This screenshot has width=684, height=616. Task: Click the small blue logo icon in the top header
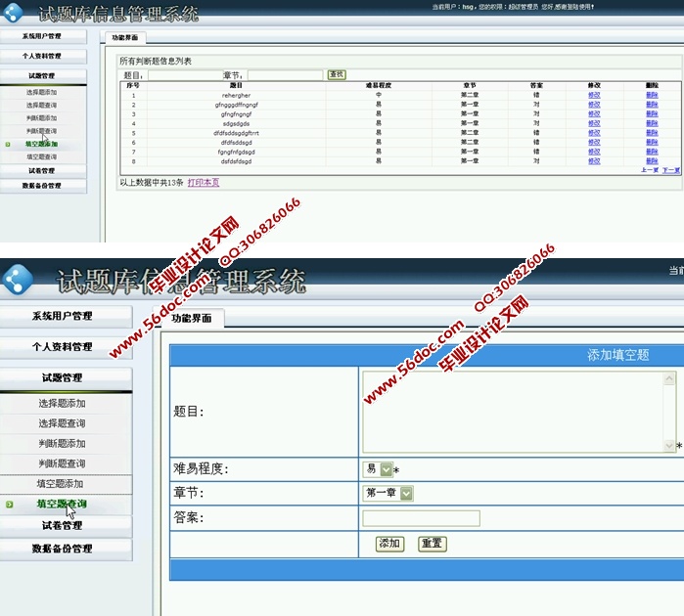pyautogui.click(x=14, y=14)
